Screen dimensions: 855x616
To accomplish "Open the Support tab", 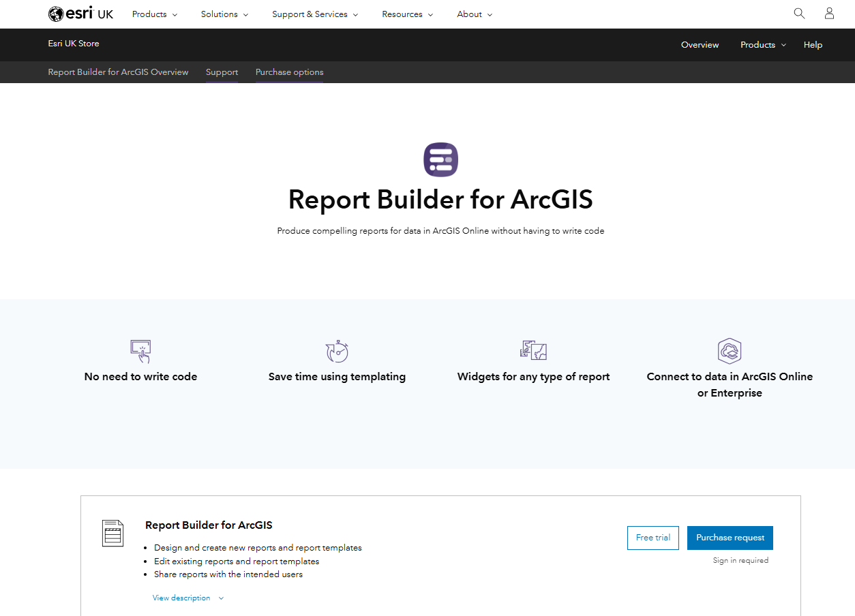I will coord(222,72).
